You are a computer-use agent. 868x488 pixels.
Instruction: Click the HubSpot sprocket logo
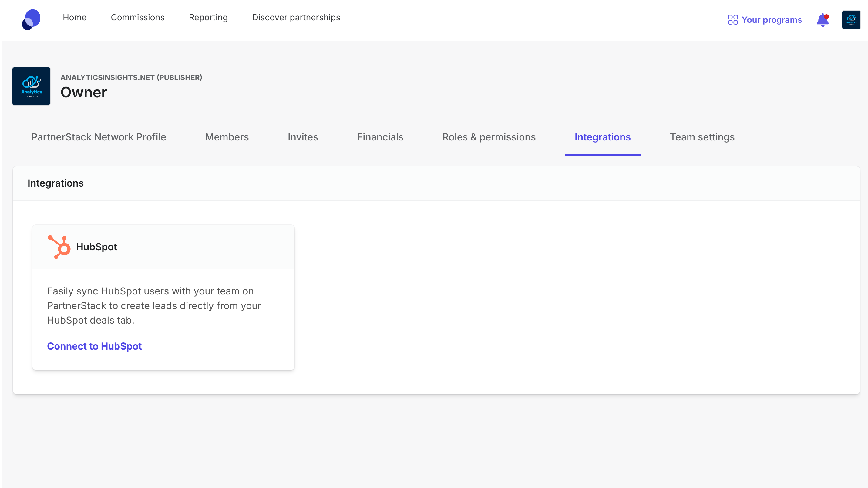(x=59, y=247)
